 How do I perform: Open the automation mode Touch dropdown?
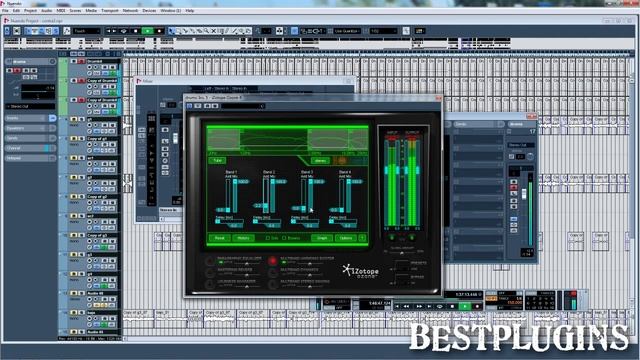pos(87,31)
